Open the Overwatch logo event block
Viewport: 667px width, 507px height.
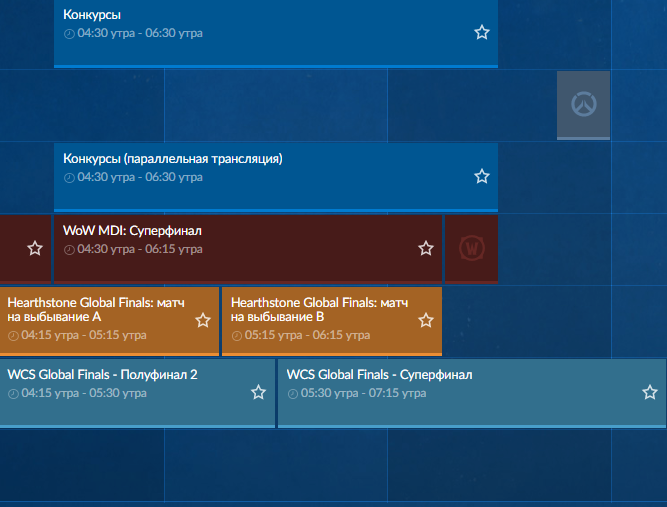click(583, 105)
